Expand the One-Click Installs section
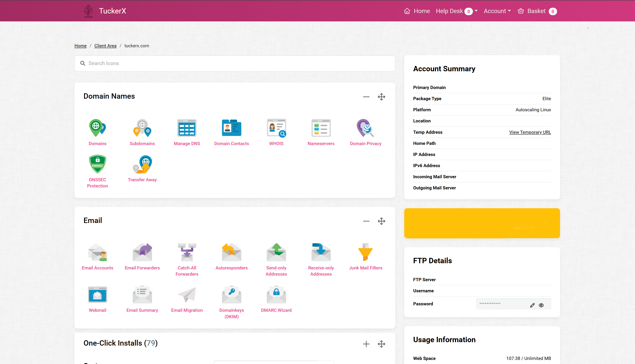 366,344
